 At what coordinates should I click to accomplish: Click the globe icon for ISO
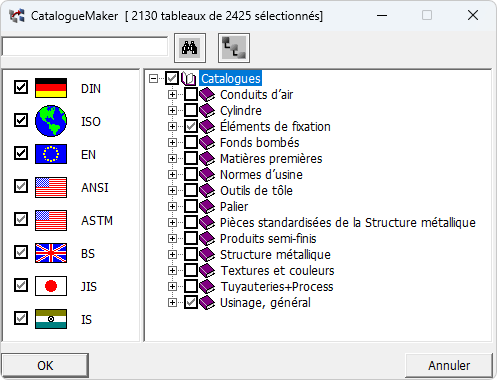[x=51, y=121]
